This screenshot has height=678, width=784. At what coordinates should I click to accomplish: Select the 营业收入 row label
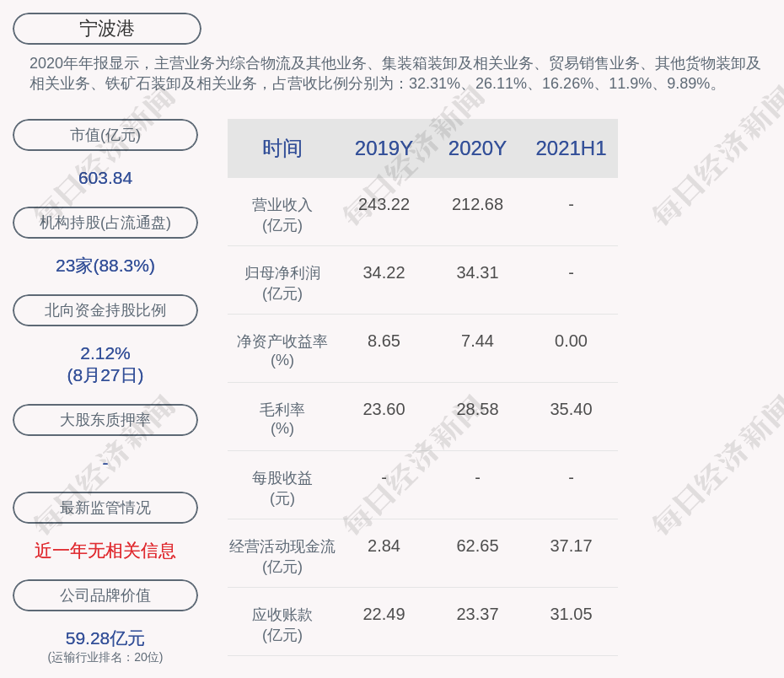coord(282,205)
